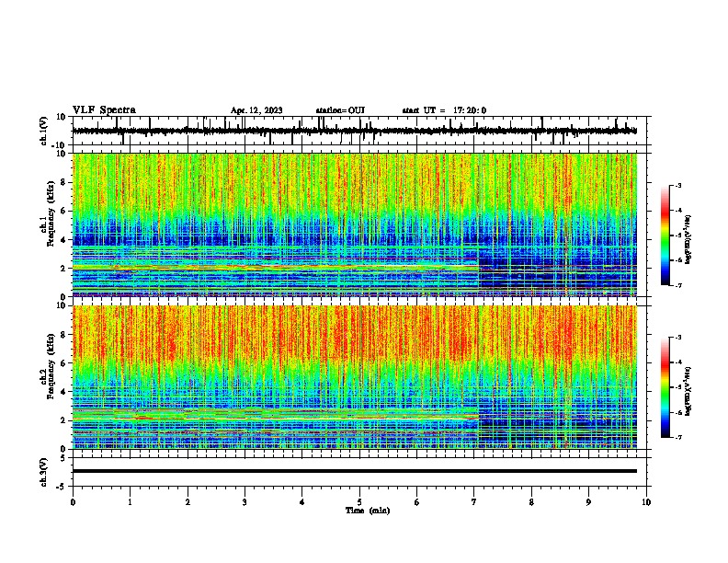This screenshot has width=728, height=563.
Task: Click the ch.1 spectrogram color bar
Action: click(x=665, y=236)
